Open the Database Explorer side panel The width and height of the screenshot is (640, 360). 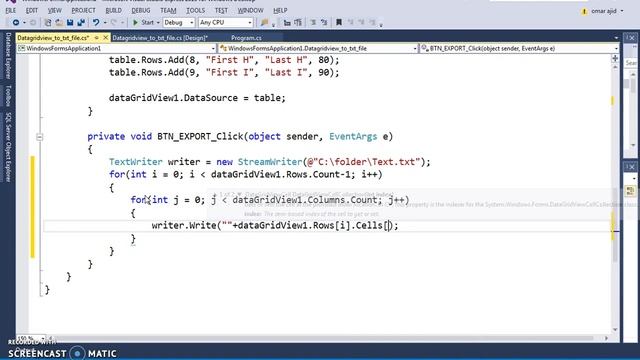coord(8,56)
